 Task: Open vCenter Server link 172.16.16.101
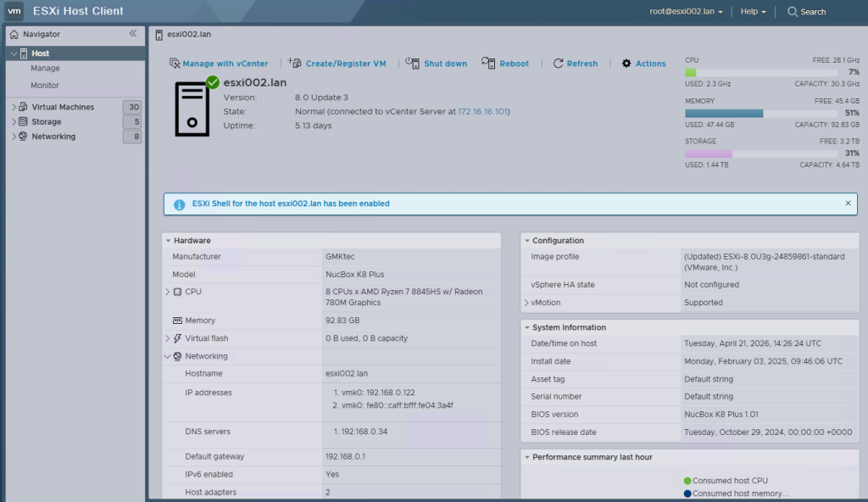482,111
